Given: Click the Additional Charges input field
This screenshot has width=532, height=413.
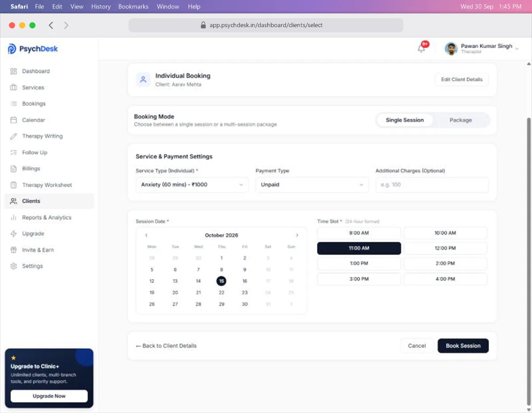Looking at the screenshot, I should coord(432,185).
